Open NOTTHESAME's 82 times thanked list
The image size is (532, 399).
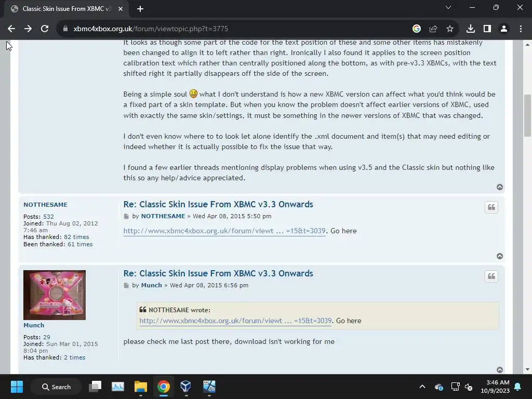(x=76, y=237)
